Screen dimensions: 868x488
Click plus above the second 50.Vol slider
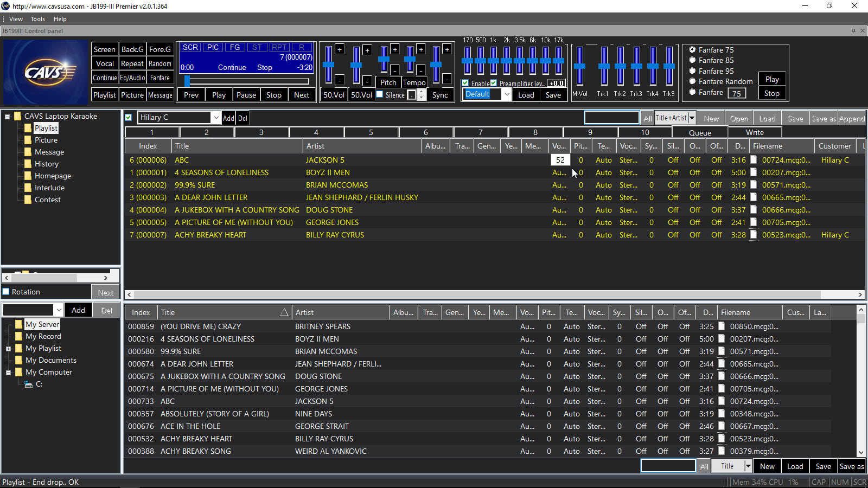[x=367, y=50]
